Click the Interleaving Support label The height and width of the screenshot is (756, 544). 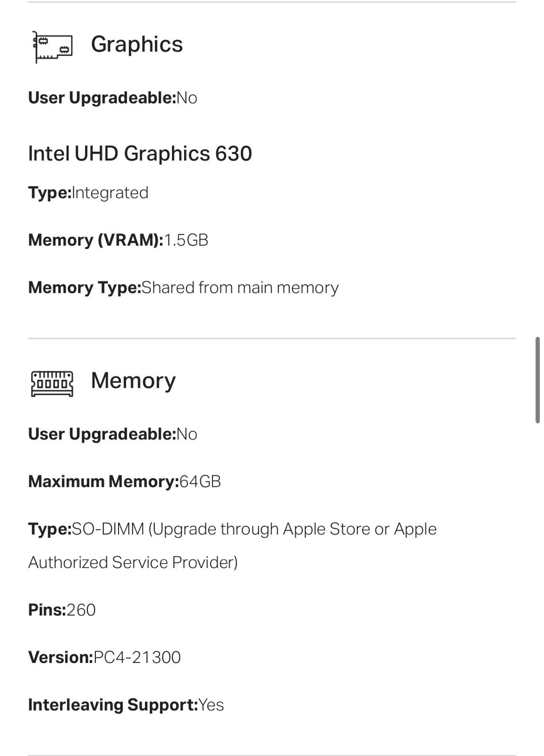coord(113,705)
